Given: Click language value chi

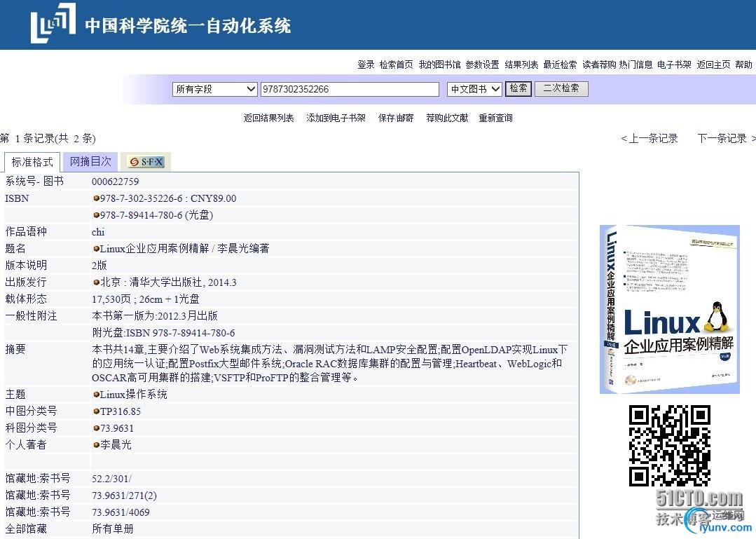Looking at the screenshot, I should (98, 232).
